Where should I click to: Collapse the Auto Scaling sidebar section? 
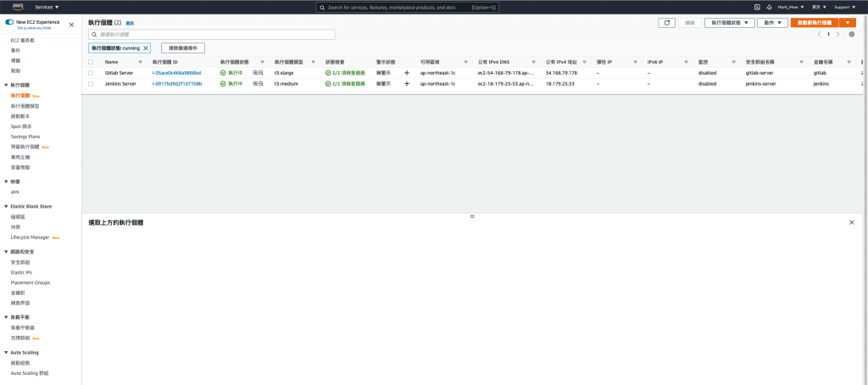click(x=6, y=352)
